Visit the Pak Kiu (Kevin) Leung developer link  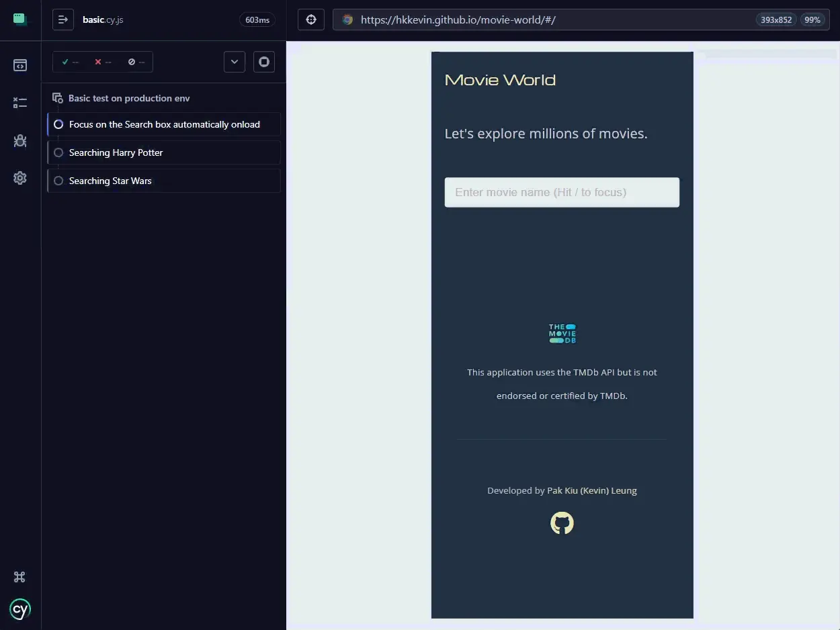592,490
